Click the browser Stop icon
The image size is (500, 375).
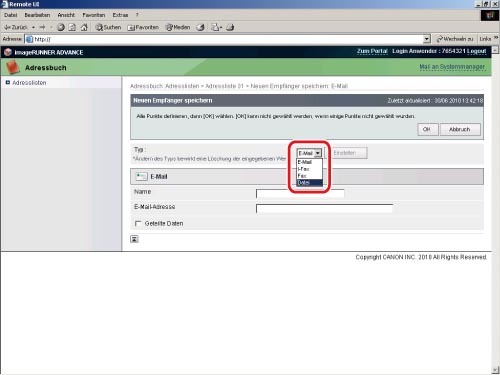point(61,27)
